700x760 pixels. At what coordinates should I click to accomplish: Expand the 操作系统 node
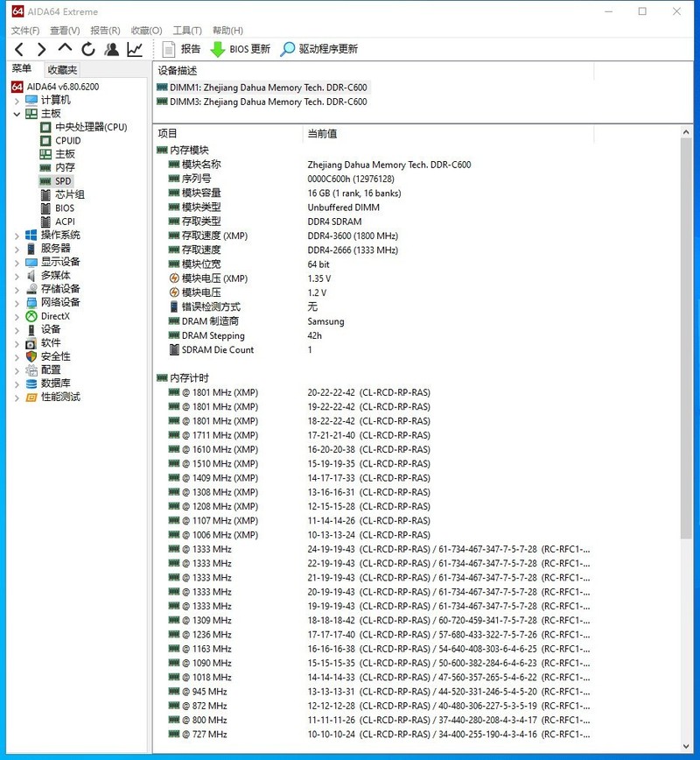point(17,235)
